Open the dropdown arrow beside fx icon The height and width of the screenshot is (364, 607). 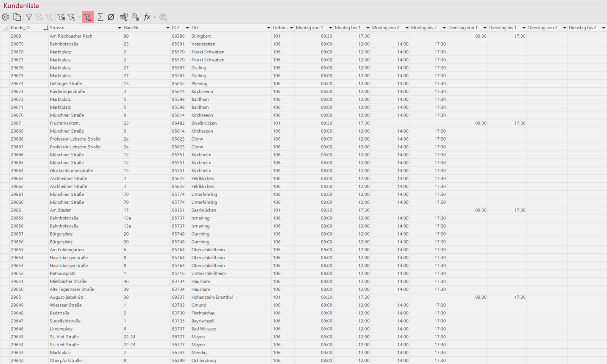[155, 17]
